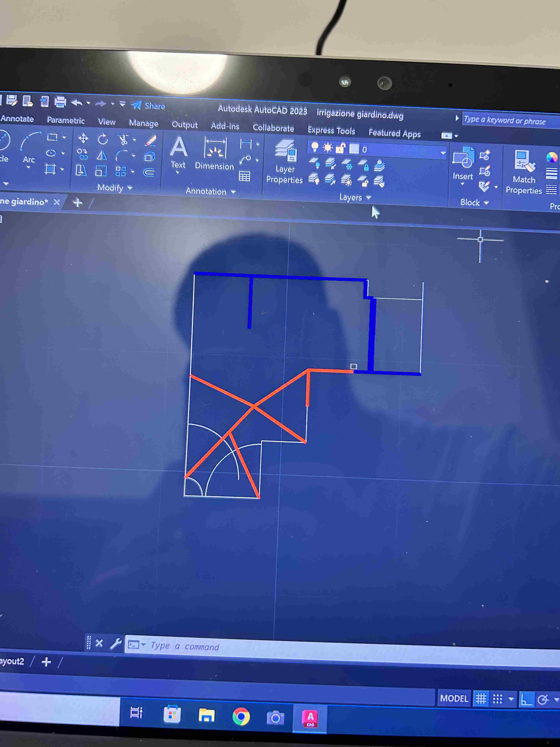Click the Mirror tool icon
560x747 pixels.
click(102, 155)
